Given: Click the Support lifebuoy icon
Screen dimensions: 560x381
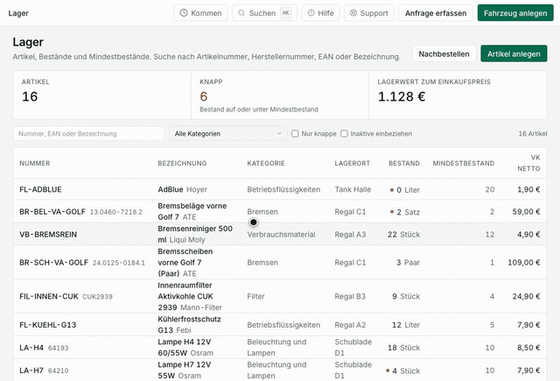Looking at the screenshot, I should click(x=353, y=13).
